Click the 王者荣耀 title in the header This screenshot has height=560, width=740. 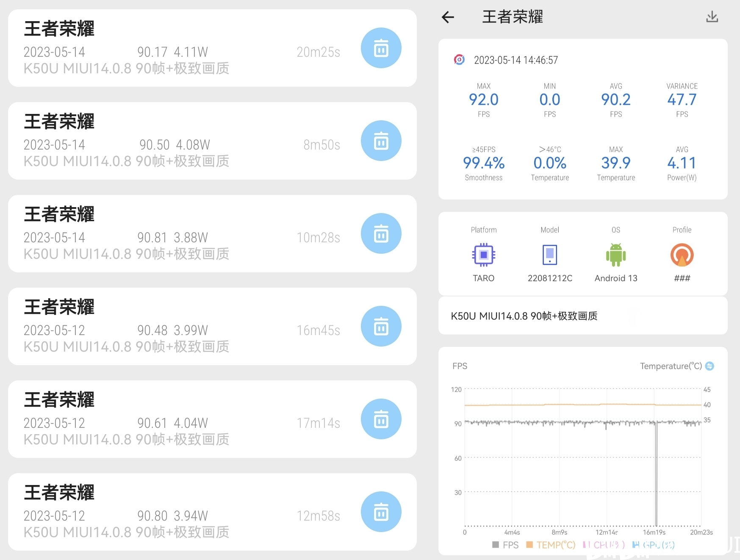pos(513,17)
